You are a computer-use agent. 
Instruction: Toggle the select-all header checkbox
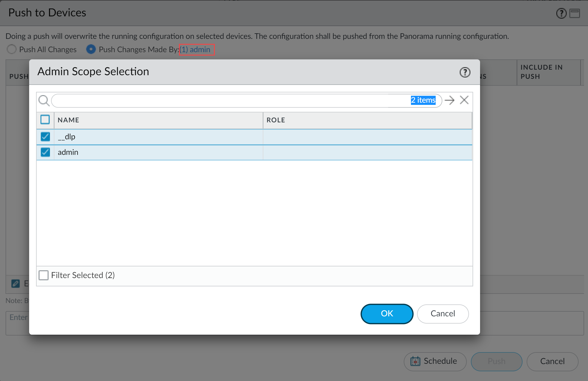[45, 120]
